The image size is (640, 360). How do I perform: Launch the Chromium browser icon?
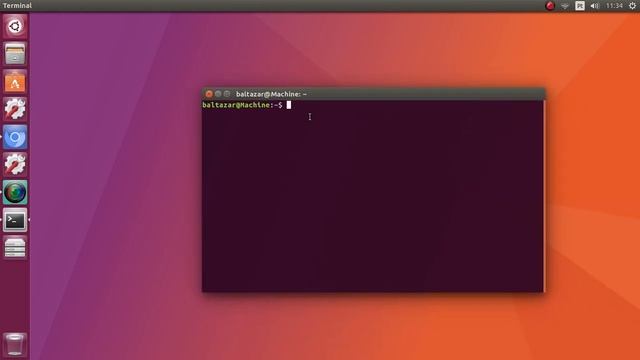pyautogui.click(x=15, y=137)
